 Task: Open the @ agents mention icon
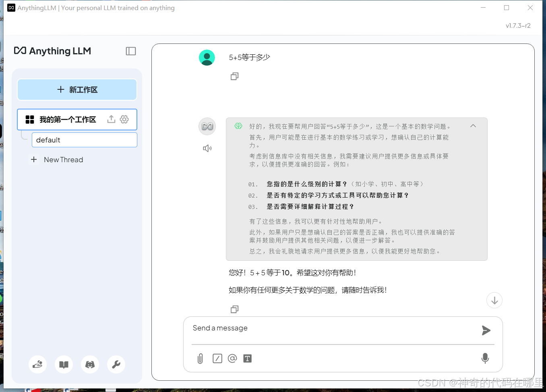click(232, 358)
